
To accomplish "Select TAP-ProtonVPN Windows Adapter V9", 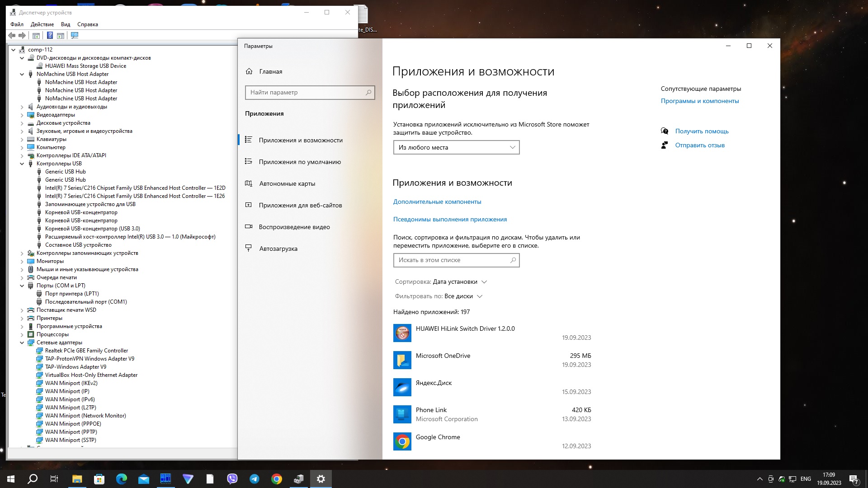I will pyautogui.click(x=90, y=359).
